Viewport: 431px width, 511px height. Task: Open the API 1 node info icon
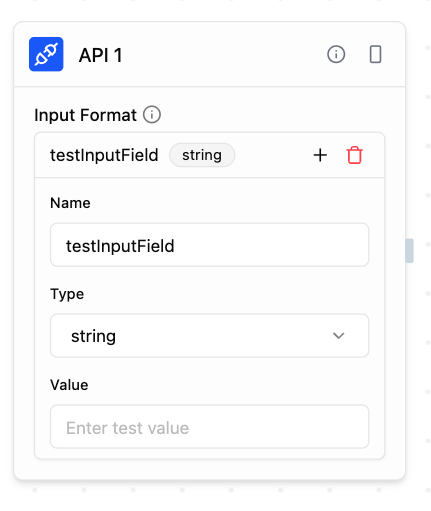(336, 54)
